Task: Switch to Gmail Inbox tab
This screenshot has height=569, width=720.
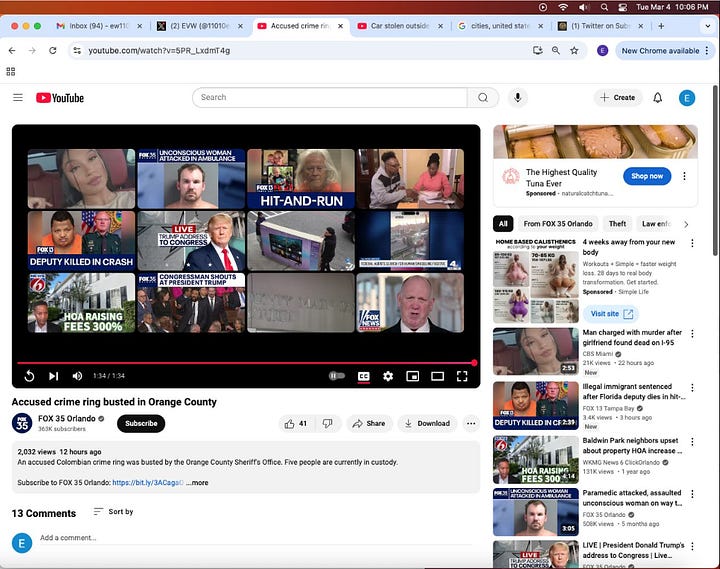Action: point(98,26)
